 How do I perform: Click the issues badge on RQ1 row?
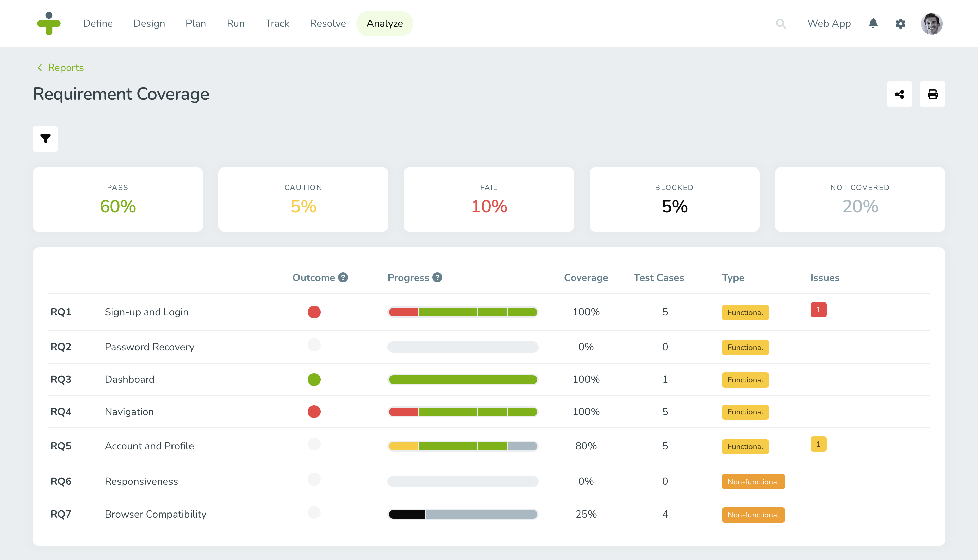click(818, 310)
